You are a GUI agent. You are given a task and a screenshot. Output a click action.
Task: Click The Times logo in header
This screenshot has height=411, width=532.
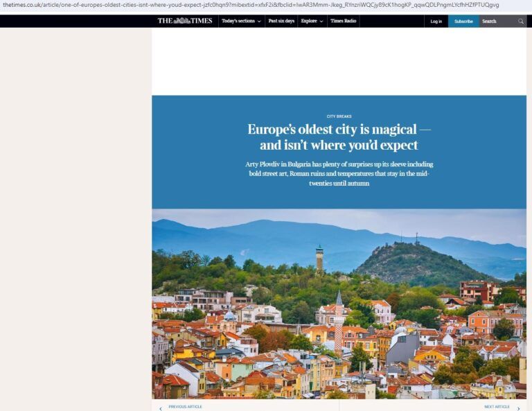(x=184, y=21)
